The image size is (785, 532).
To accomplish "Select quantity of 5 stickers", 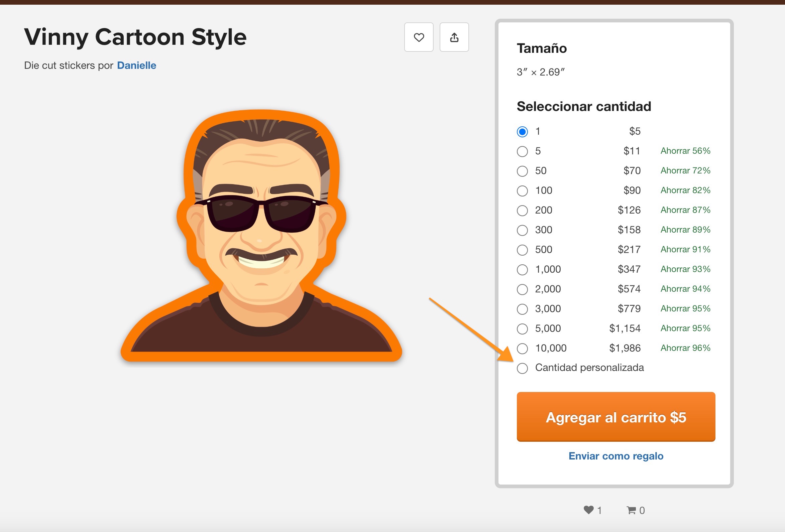I will click(522, 151).
